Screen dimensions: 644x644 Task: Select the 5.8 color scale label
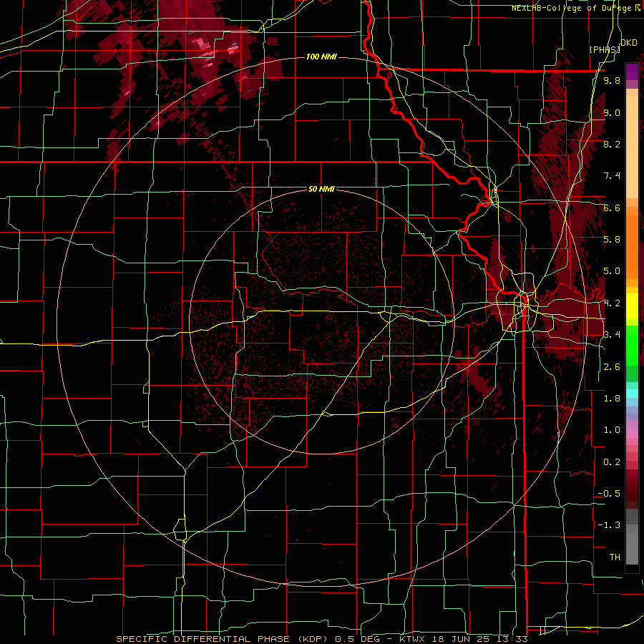pyautogui.click(x=612, y=240)
